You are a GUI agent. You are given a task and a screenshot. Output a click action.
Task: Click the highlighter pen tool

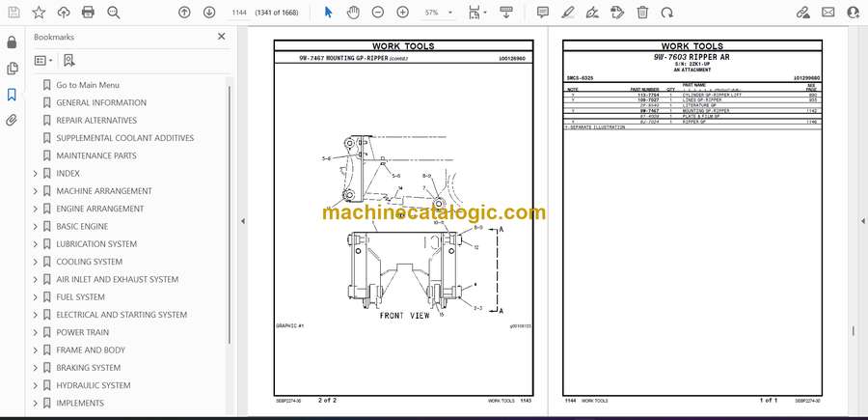(x=567, y=13)
